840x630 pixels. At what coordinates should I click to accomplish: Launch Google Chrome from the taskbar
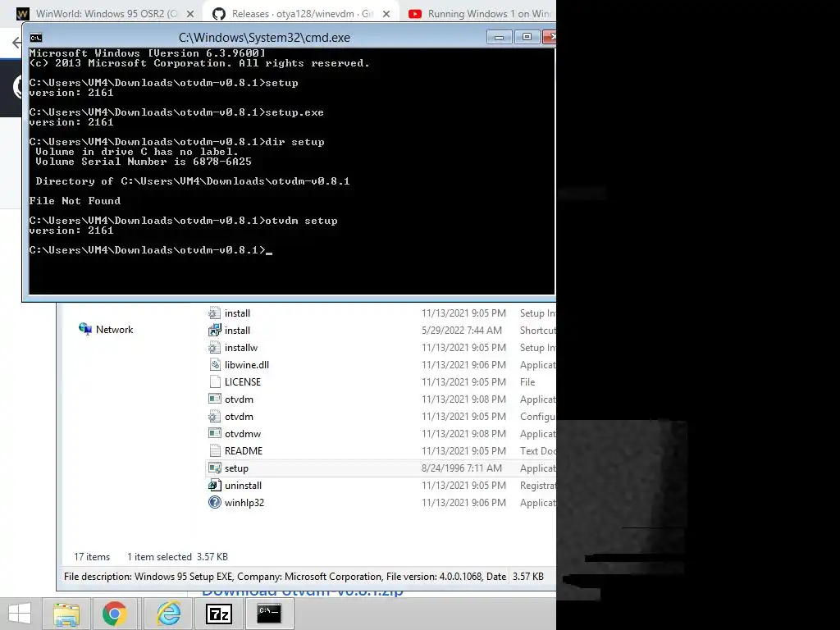(115, 614)
